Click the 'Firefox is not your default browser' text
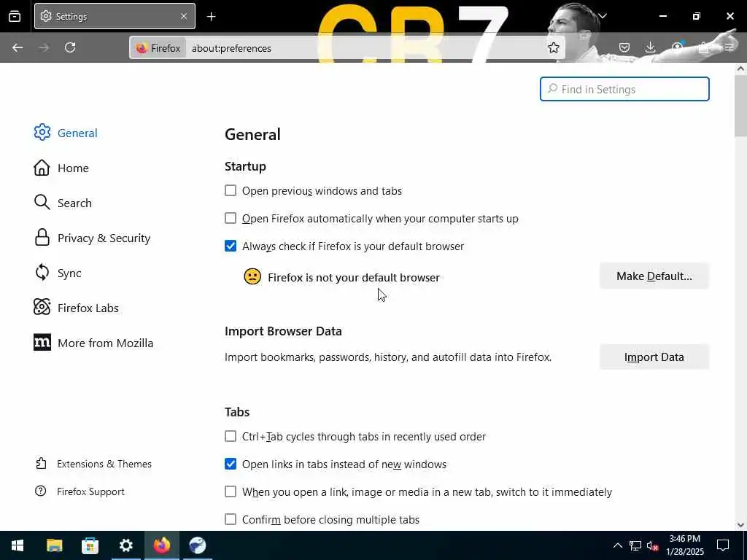 point(354,278)
